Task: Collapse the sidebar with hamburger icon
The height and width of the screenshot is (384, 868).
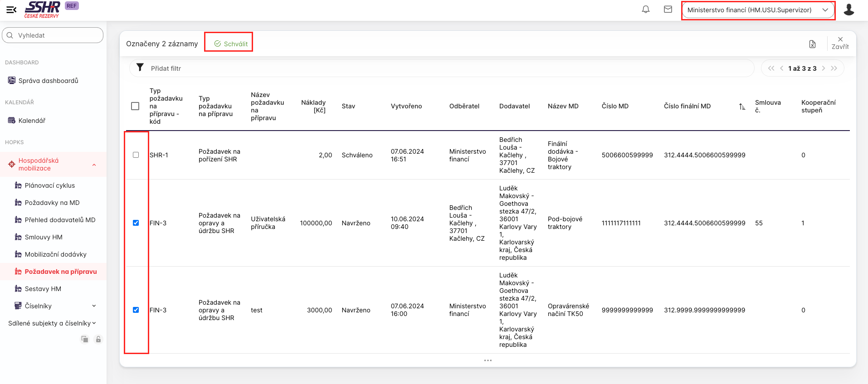Action: point(11,10)
